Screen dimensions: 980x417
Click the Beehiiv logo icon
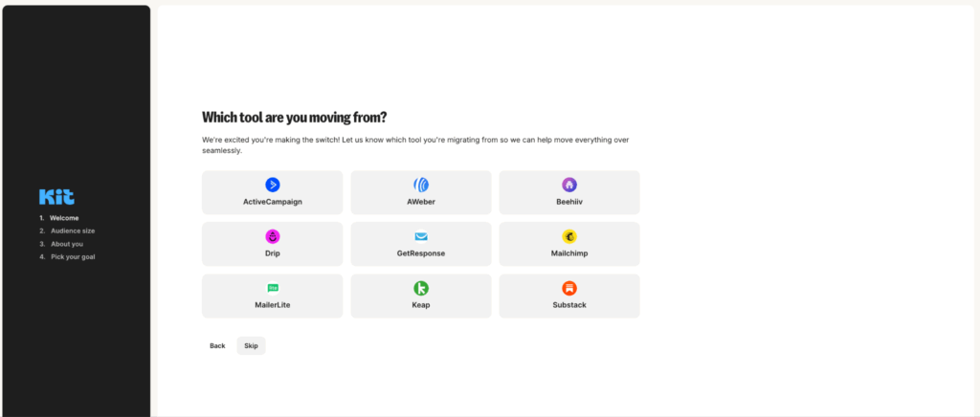(569, 185)
